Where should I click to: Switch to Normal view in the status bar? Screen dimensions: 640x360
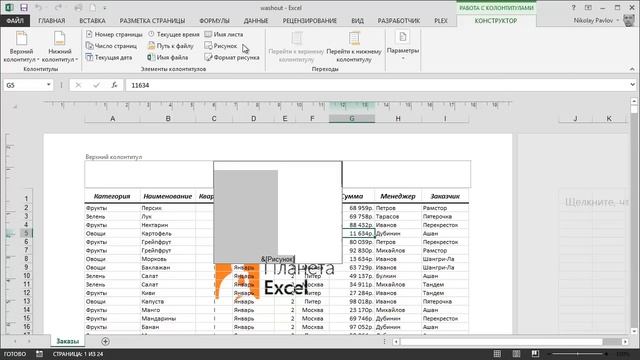[x=497, y=354]
